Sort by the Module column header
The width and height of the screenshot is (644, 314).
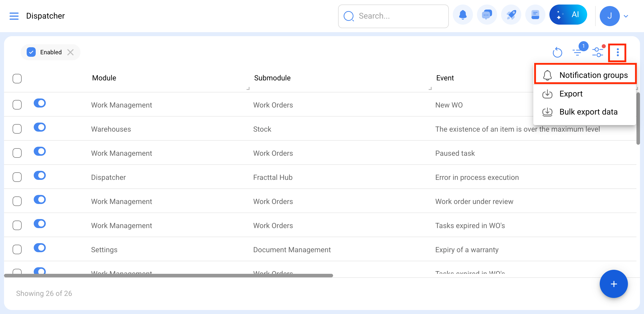point(104,78)
